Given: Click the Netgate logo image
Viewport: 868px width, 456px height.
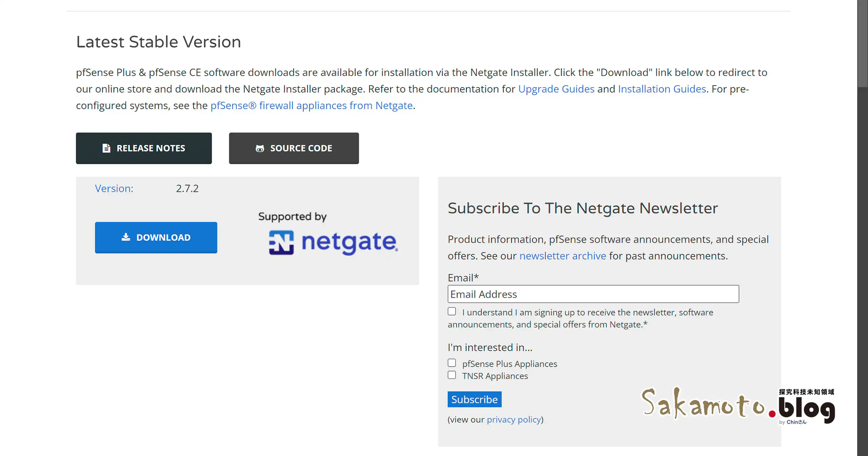Looking at the screenshot, I should (x=333, y=242).
